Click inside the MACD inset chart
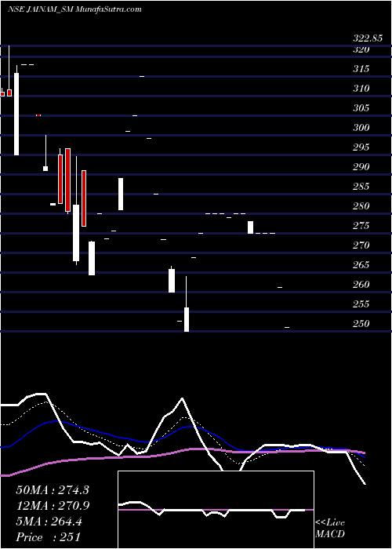 pos(216,510)
